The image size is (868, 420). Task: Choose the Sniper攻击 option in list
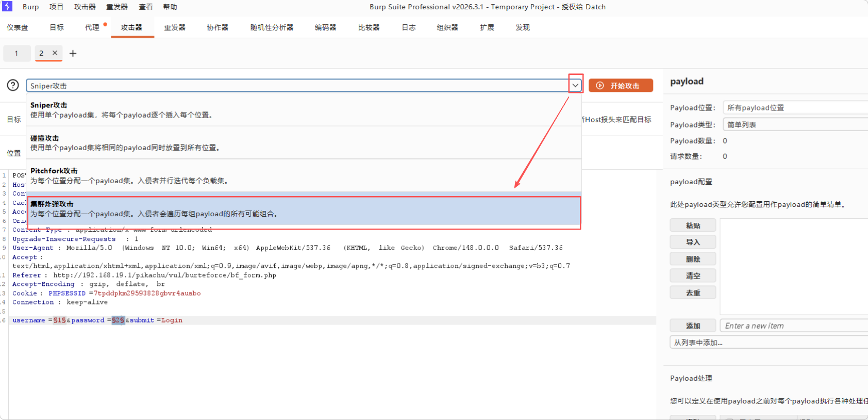[x=304, y=110]
